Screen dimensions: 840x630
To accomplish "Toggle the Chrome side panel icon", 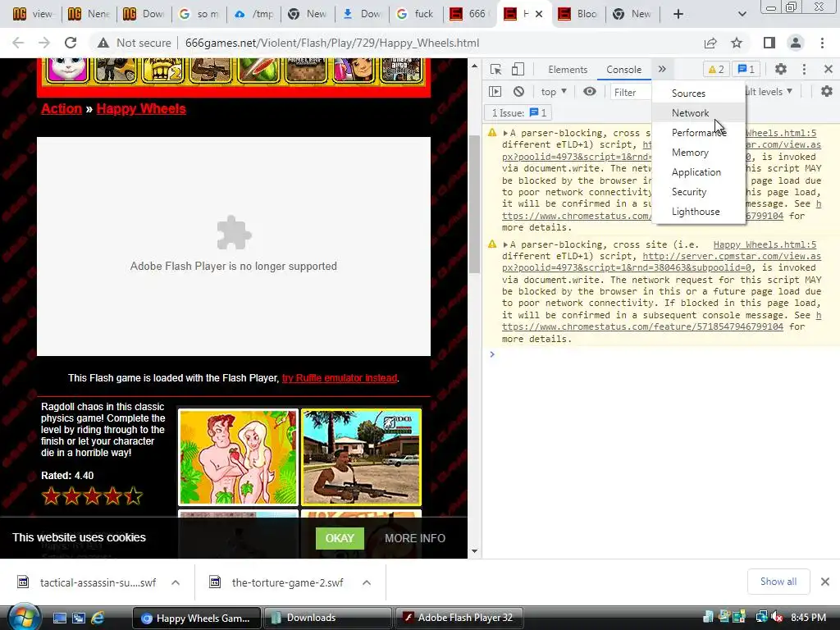I will click(769, 43).
